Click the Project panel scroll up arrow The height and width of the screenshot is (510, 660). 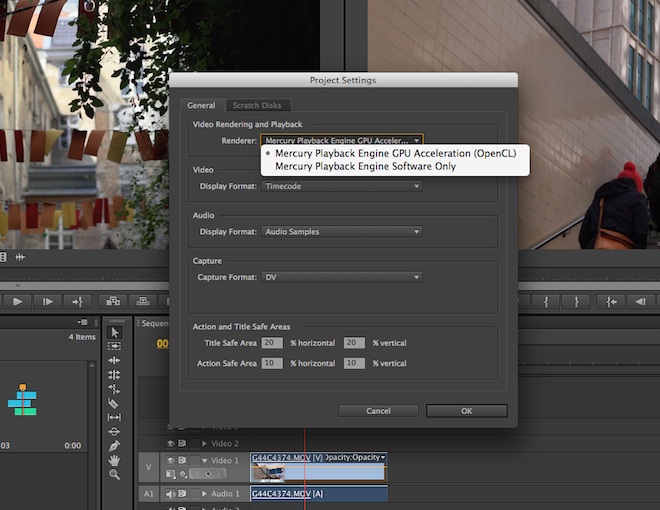(92, 365)
